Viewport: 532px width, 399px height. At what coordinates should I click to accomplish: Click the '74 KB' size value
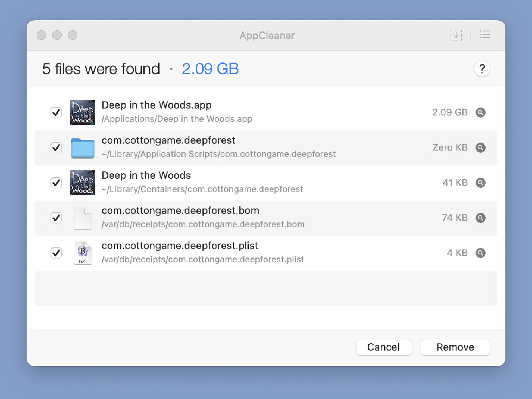click(455, 218)
